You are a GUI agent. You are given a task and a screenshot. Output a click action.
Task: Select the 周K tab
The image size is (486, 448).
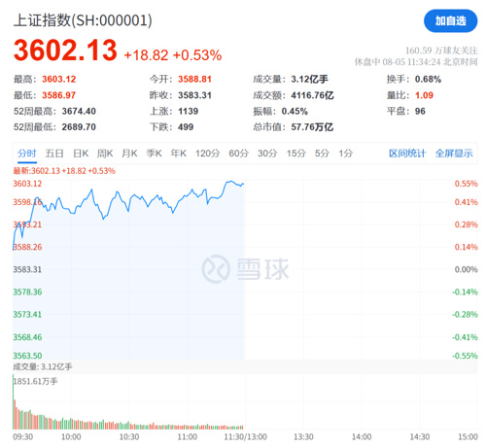click(x=105, y=154)
